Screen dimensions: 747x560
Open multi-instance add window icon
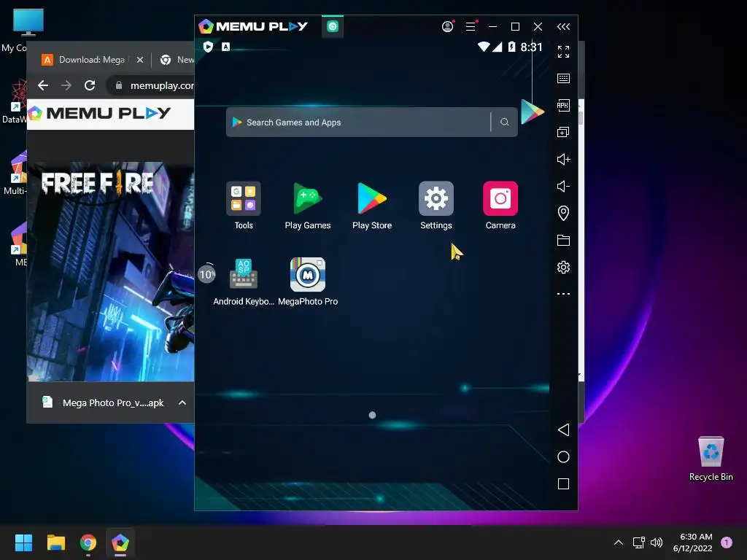563,132
